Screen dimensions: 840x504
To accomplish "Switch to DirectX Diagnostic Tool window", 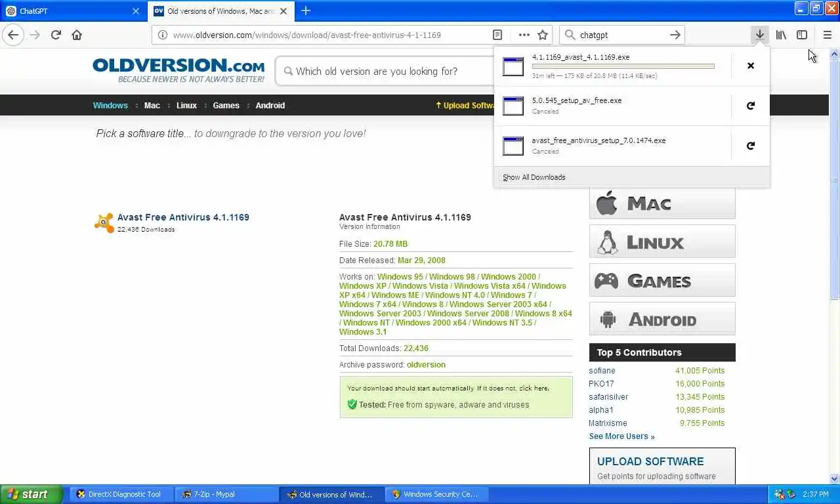I will [123, 494].
